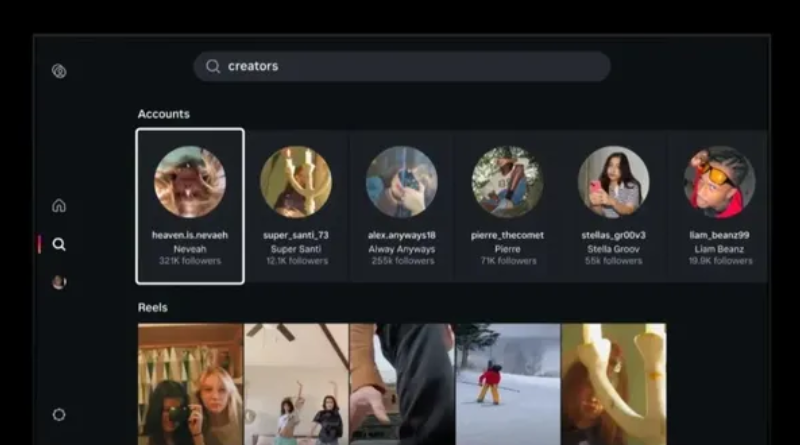Click the magnifier icon inside the search bar

click(213, 67)
